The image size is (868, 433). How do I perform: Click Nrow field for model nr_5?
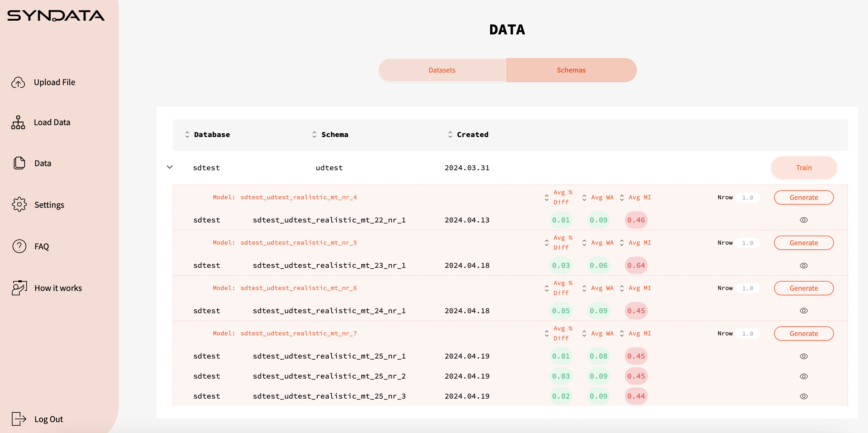tap(747, 243)
